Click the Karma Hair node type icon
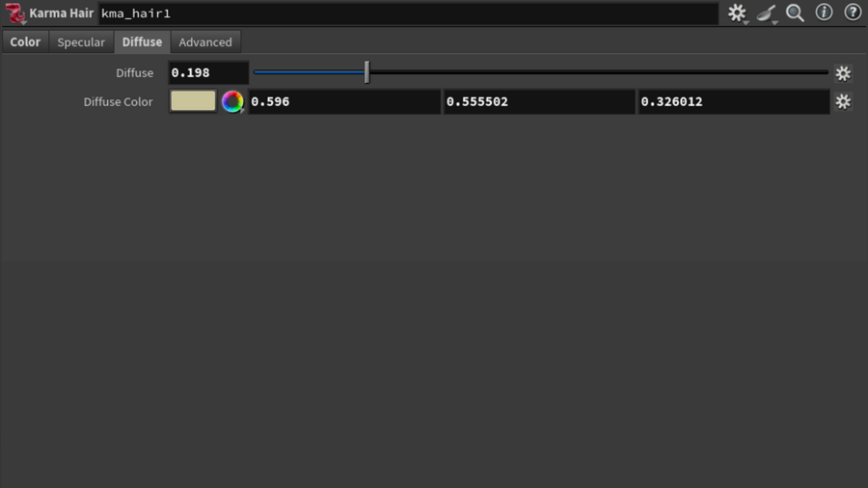The width and height of the screenshot is (868, 488). [14, 14]
